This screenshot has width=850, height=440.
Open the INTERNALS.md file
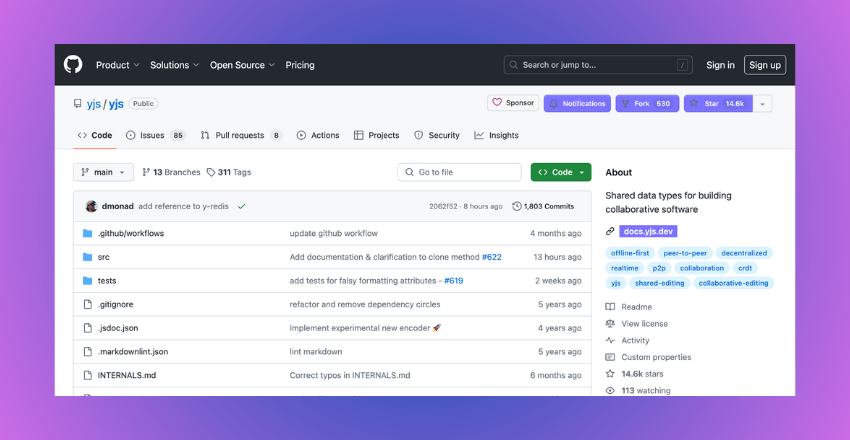point(127,376)
